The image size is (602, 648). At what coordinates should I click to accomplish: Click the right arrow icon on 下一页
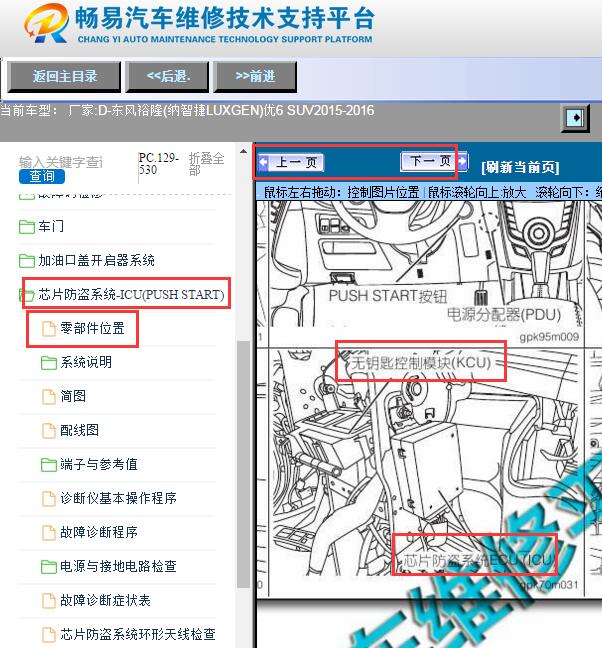pos(462,160)
